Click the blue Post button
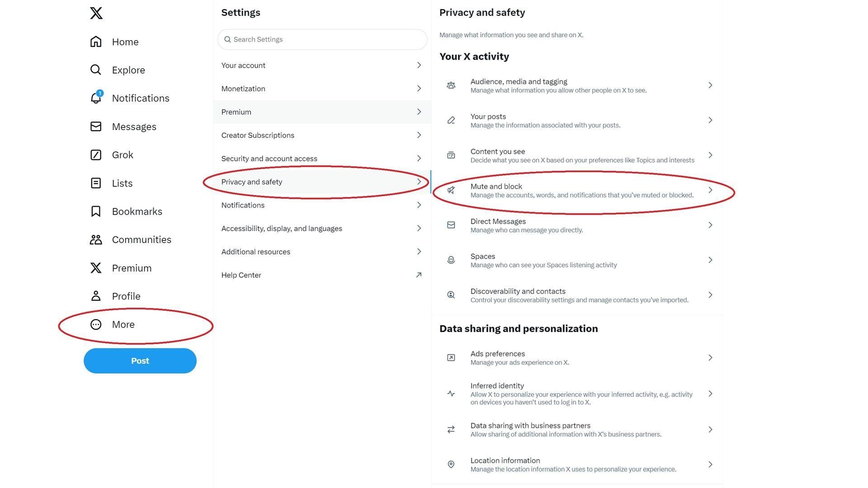 140,361
